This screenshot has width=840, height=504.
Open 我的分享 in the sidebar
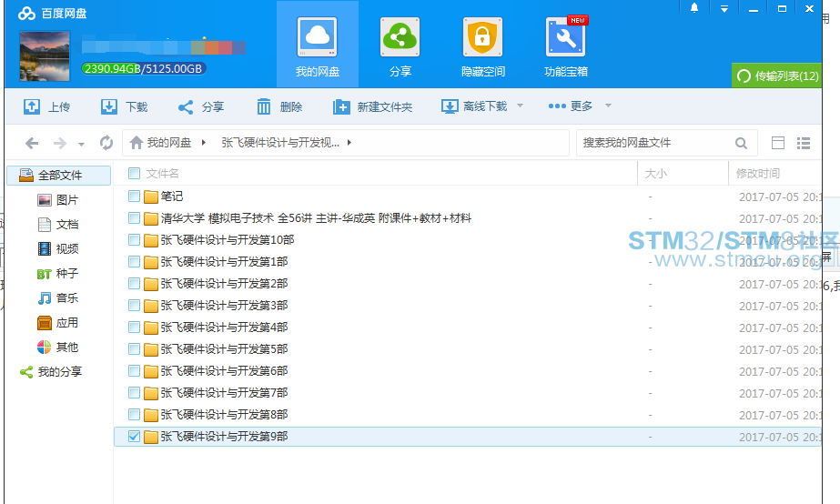coord(51,372)
